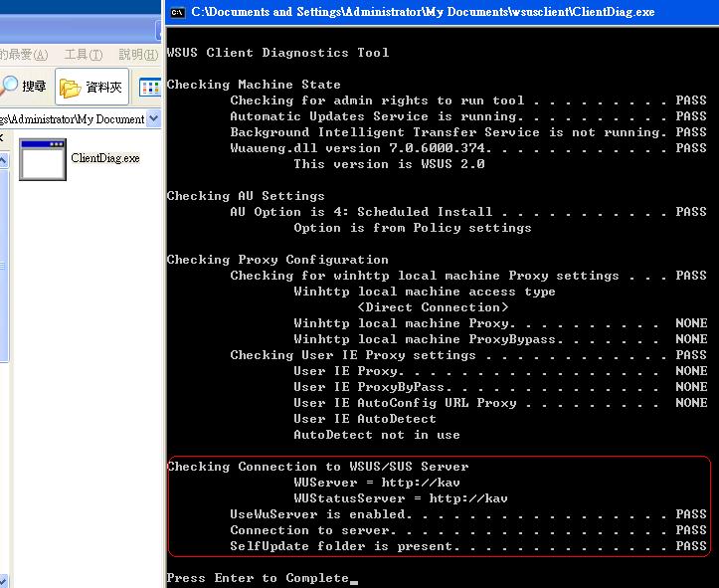The image size is (719, 588).
Task: Click 'Winhttp local machine Proxy.' line
Action: (x=500, y=323)
